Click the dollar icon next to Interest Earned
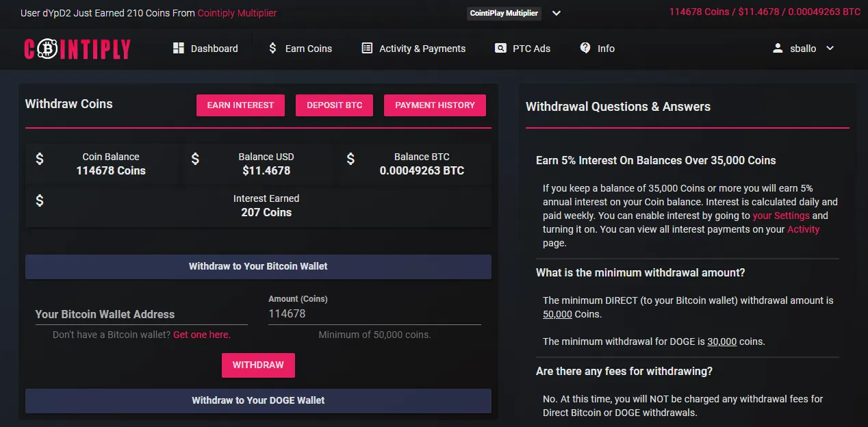This screenshot has height=427, width=868. pos(40,200)
